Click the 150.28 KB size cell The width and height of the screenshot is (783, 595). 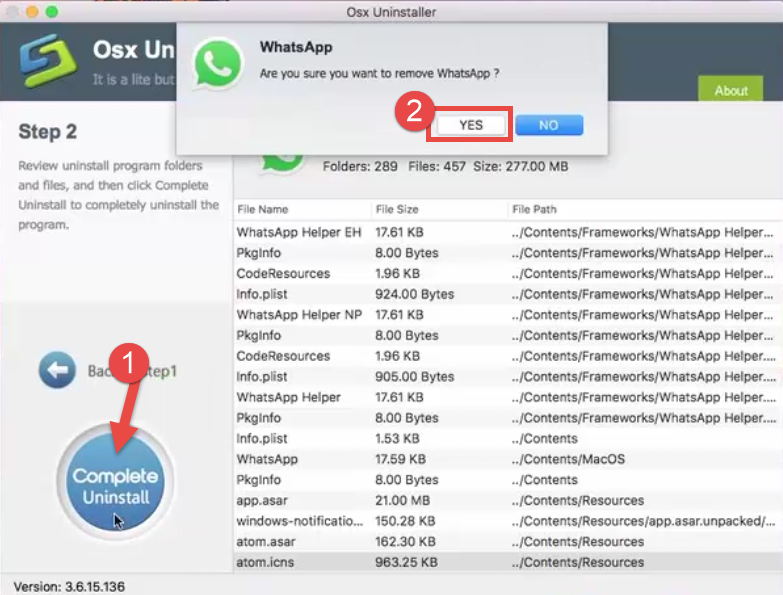click(x=405, y=521)
